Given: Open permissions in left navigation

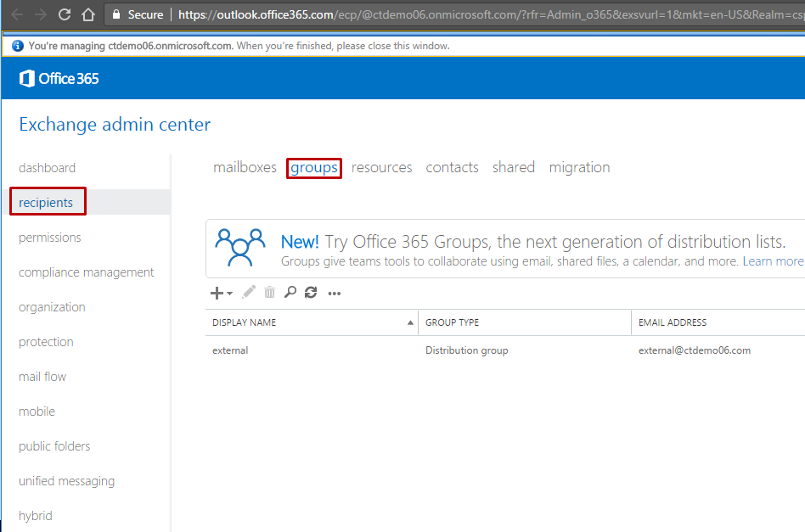Looking at the screenshot, I should [x=50, y=238].
